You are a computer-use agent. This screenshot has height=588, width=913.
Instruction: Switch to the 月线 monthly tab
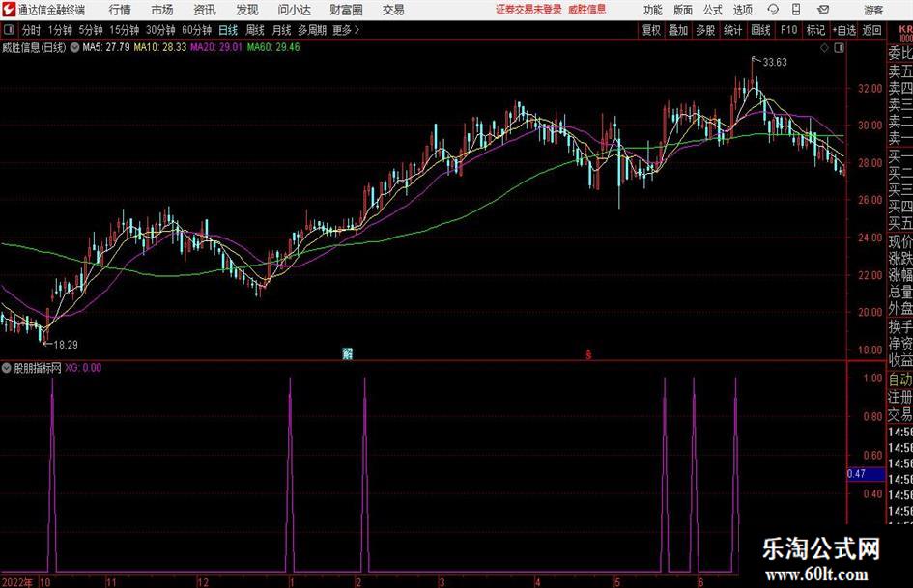282,30
